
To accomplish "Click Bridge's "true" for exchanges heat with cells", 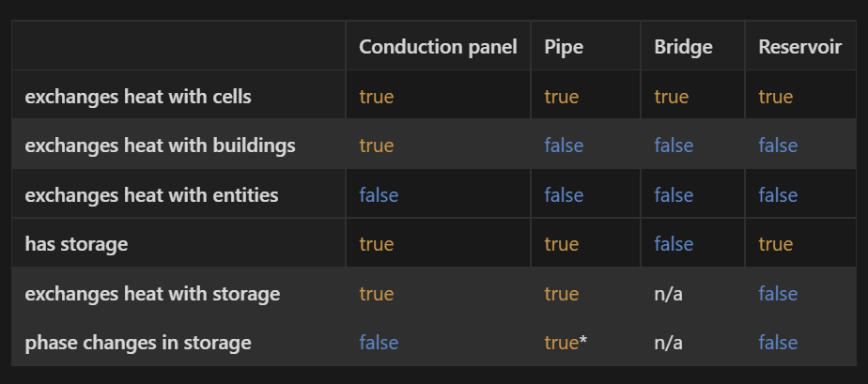I will click(671, 97).
